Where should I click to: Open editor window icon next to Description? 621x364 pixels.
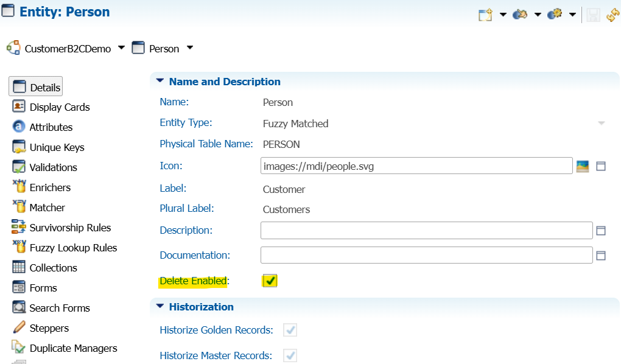(601, 231)
